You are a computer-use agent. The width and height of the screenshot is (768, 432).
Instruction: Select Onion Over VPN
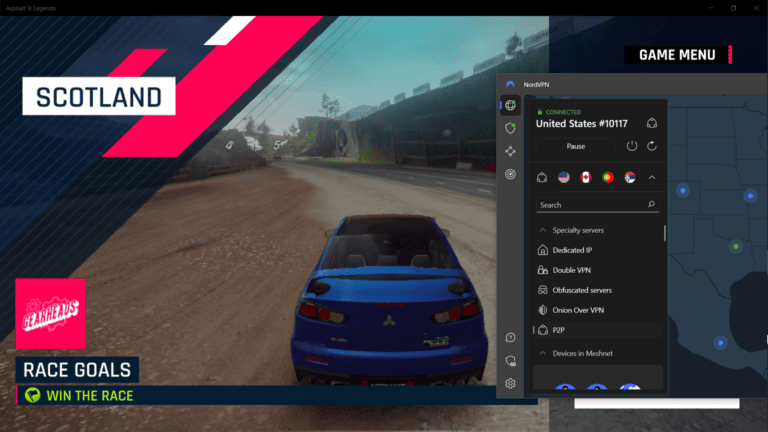pos(598,311)
